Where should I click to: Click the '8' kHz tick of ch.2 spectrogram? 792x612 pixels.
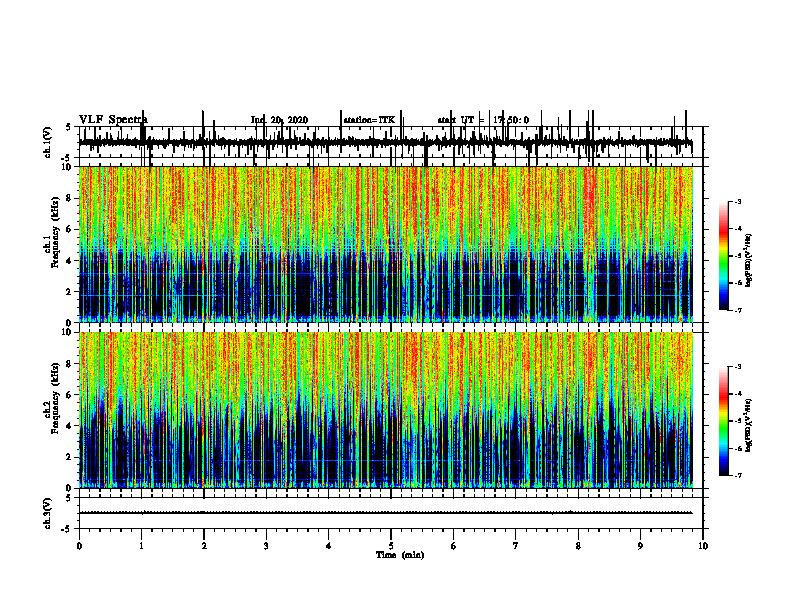[x=70, y=364]
